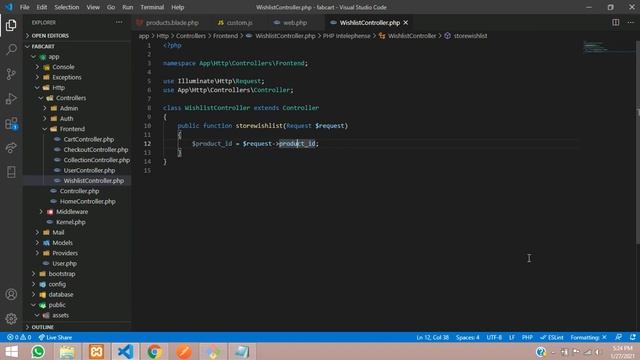Click the ESLint status bar item

pos(551,338)
